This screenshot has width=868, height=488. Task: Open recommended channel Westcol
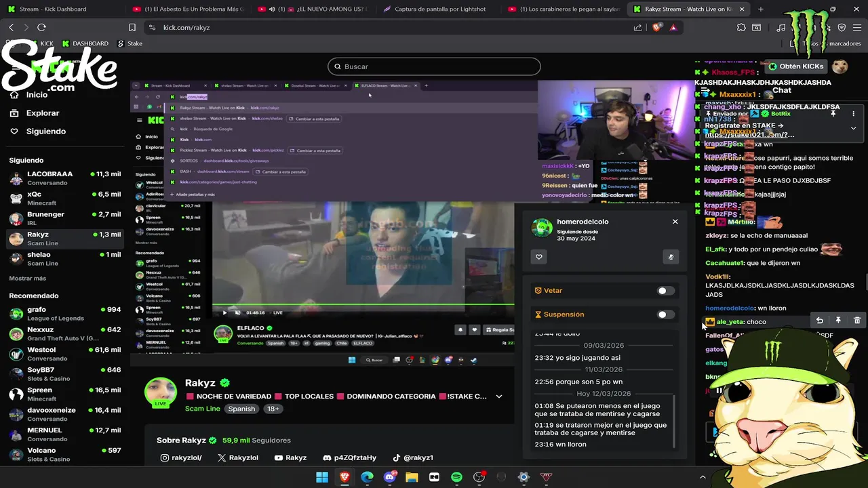coord(64,354)
